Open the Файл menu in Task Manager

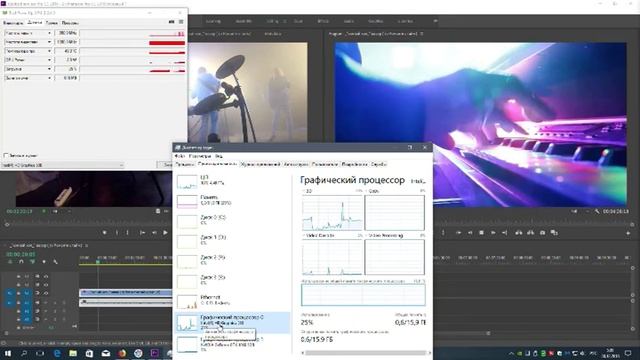pos(180,156)
